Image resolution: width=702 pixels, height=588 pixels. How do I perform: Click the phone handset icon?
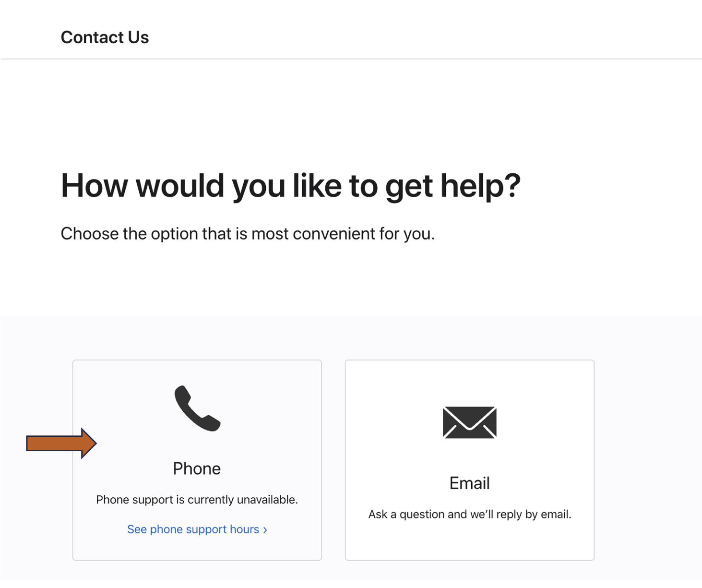tap(197, 408)
